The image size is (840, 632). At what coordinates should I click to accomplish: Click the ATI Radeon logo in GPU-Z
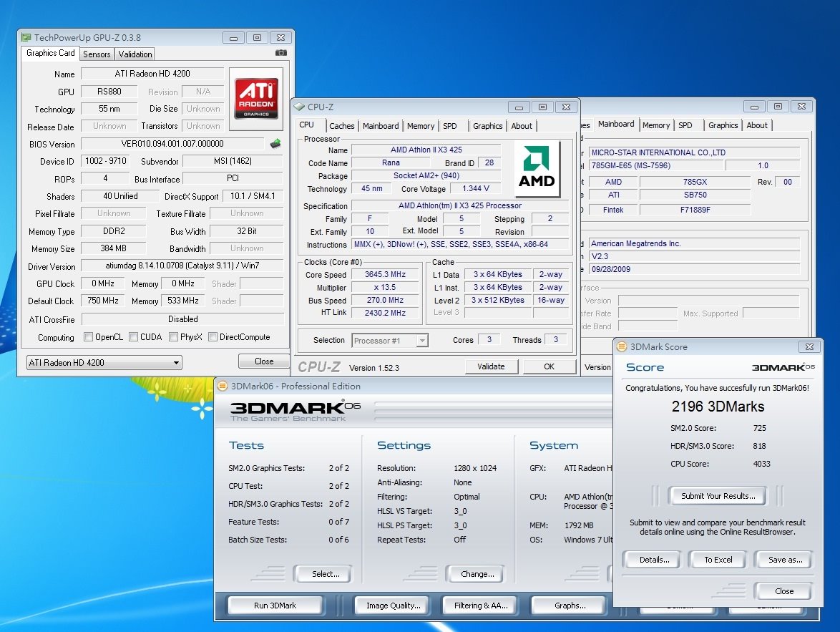pyautogui.click(x=256, y=99)
